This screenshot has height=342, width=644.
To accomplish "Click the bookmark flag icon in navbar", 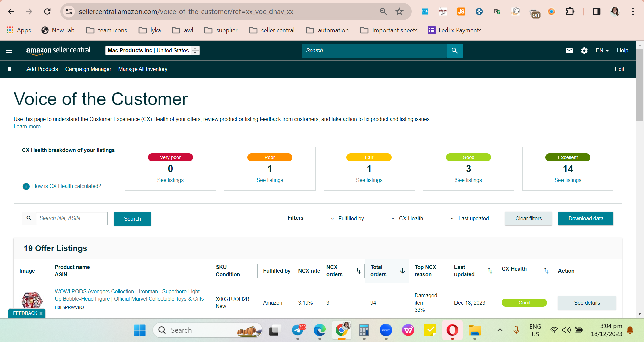I will (10, 69).
